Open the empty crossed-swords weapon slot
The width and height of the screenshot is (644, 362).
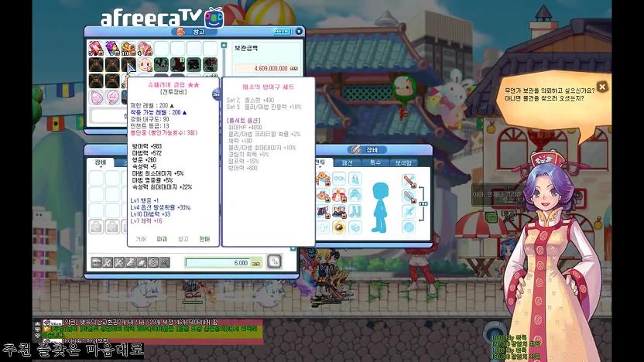point(409,211)
